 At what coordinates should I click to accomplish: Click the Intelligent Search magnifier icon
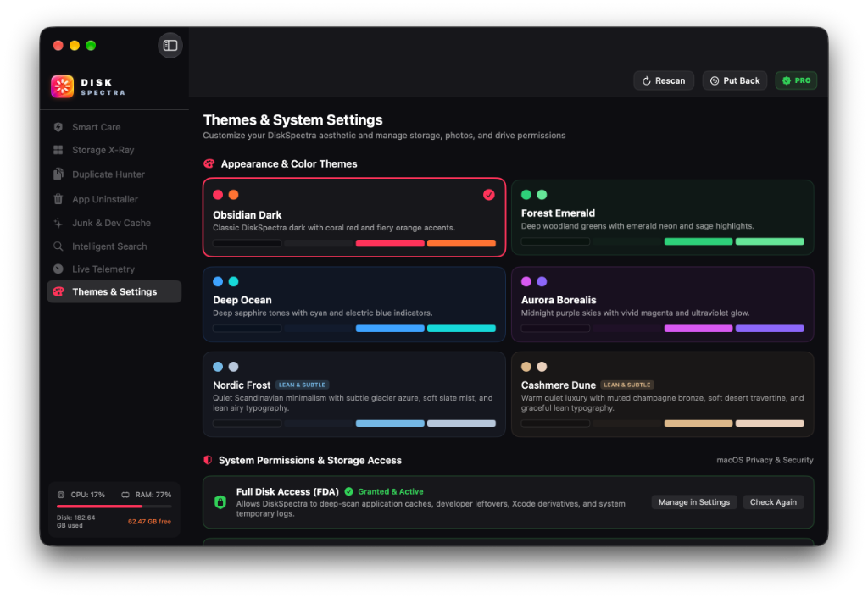58,246
